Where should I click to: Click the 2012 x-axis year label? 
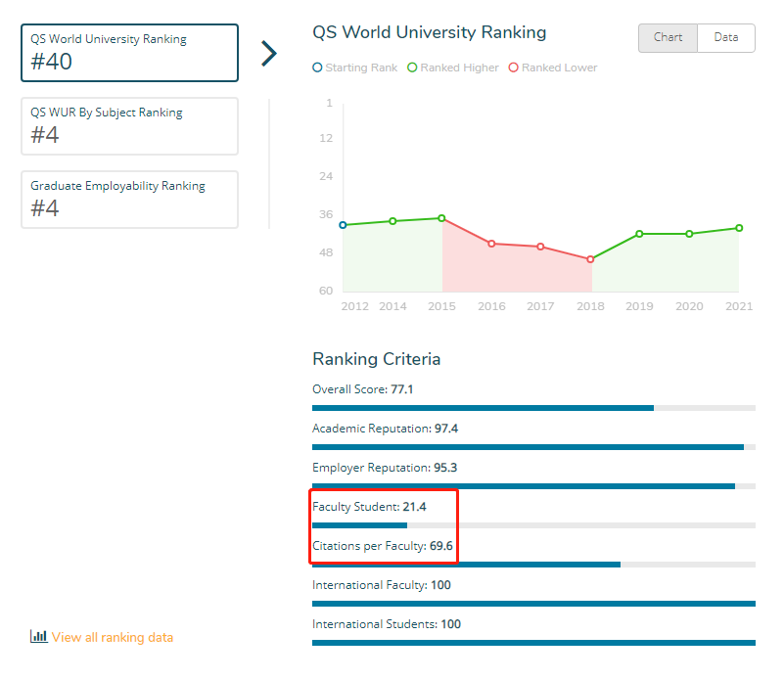point(355,306)
